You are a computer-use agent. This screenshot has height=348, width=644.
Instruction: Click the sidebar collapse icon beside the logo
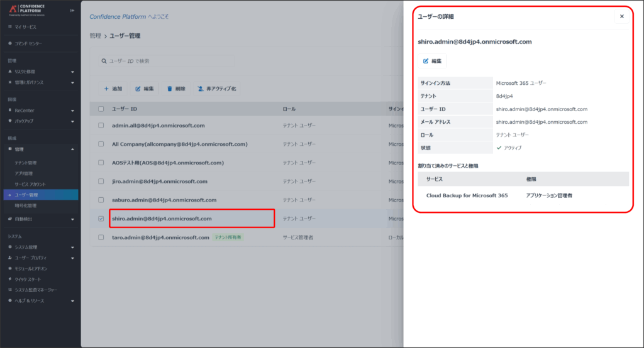click(x=72, y=11)
